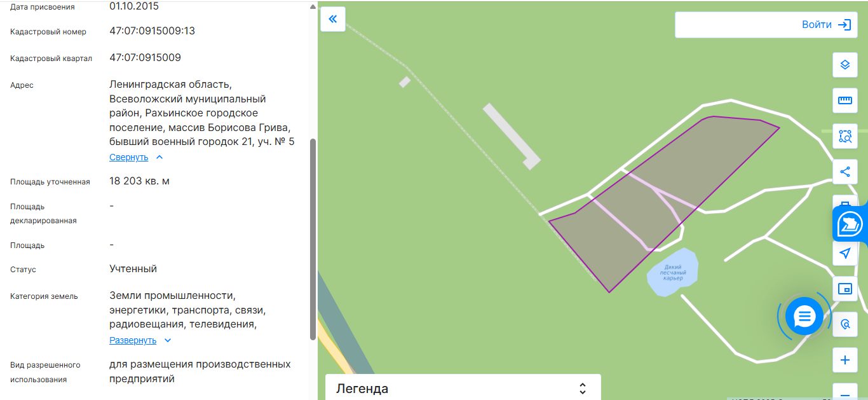Click the address text Ленинградская область
Screen dimensions: 868x400
[170, 84]
